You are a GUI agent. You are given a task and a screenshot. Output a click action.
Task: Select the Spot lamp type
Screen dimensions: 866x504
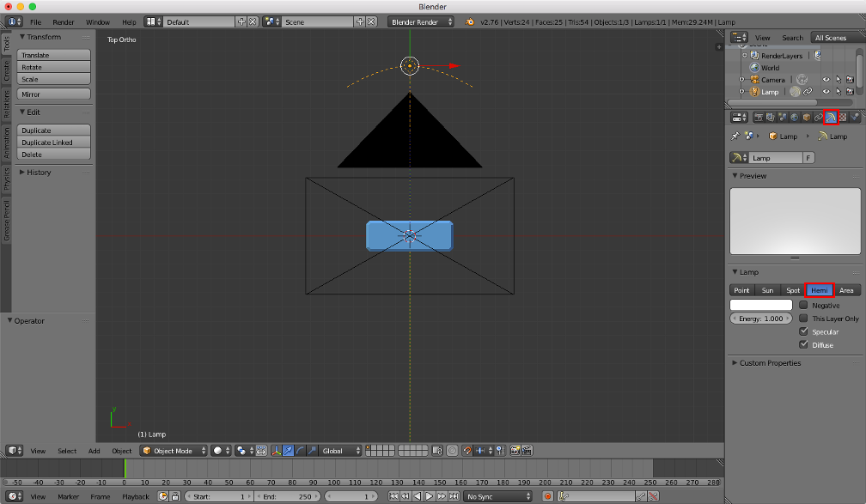[x=793, y=290]
